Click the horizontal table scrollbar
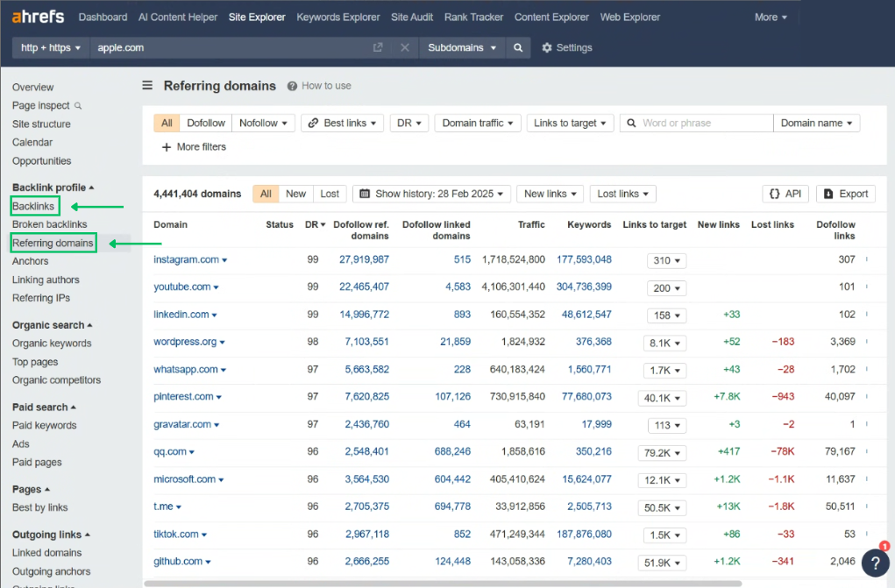Viewport: 895px width, 588px height. (438, 582)
